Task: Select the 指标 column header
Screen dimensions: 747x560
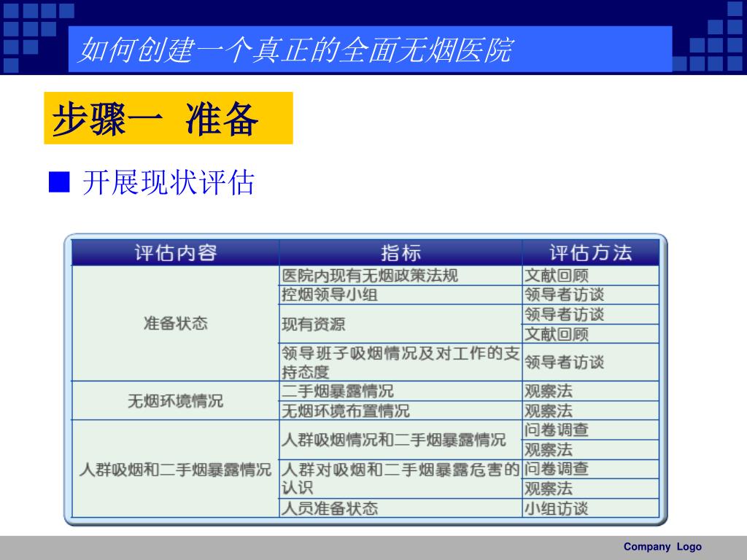Action: [x=400, y=253]
